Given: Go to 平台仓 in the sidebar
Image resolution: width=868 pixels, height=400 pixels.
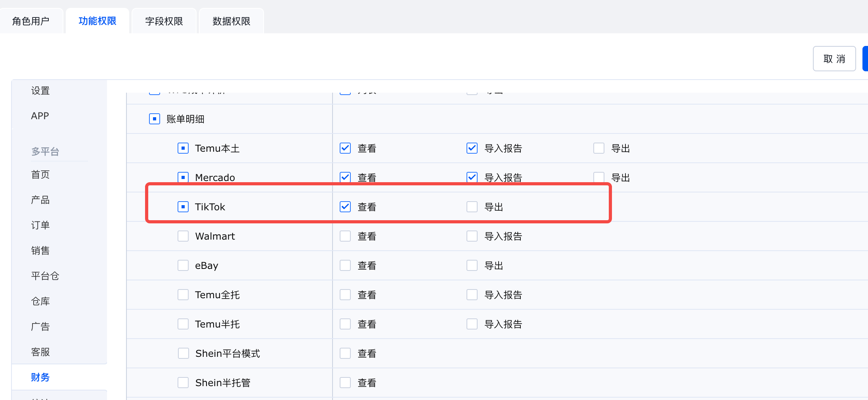Looking at the screenshot, I should pyautogui.click(x=45, y=276).
